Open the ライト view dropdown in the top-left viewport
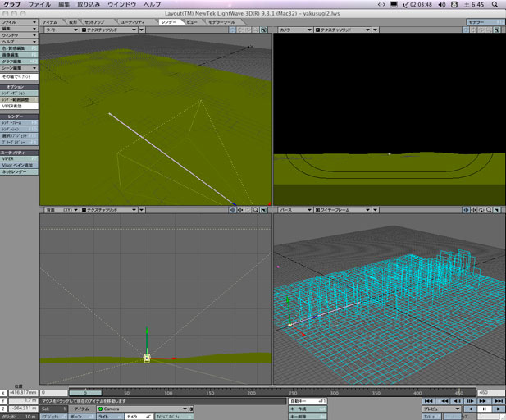This screenshot has width=506, height=420. (60, 30)
